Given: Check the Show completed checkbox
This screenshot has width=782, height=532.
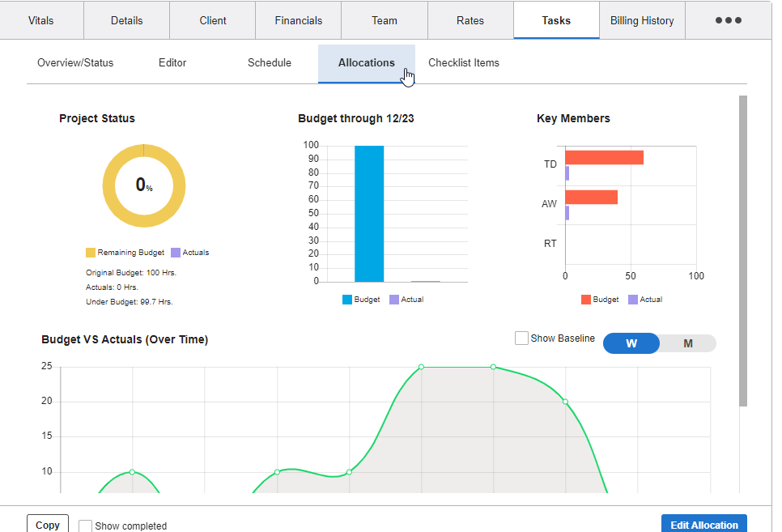Looking at the screenshot, I should pos(86,526).
